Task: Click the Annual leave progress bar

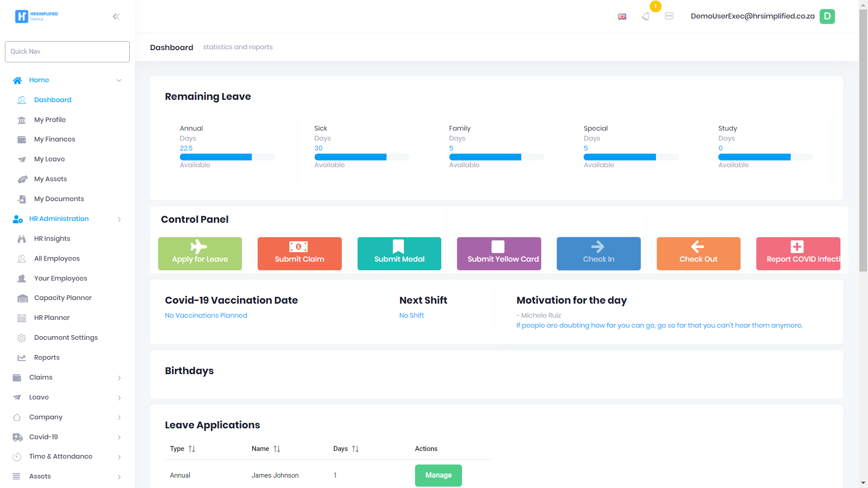Action: [x=227, y=157]
